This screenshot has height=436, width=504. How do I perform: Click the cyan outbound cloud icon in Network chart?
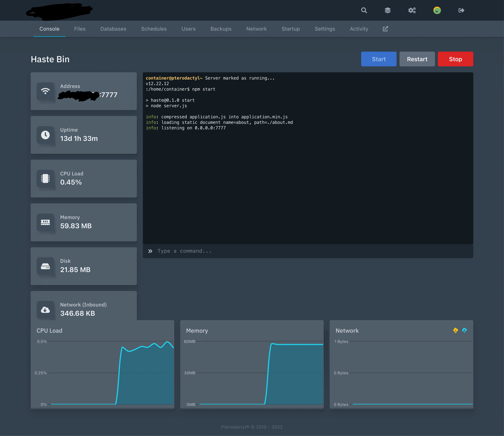tap(464, 330)
